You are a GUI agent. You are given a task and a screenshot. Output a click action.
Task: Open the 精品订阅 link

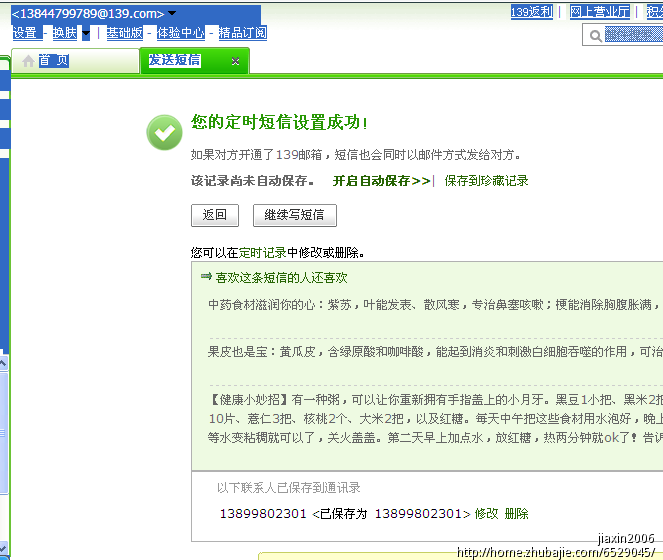(243, 33)
